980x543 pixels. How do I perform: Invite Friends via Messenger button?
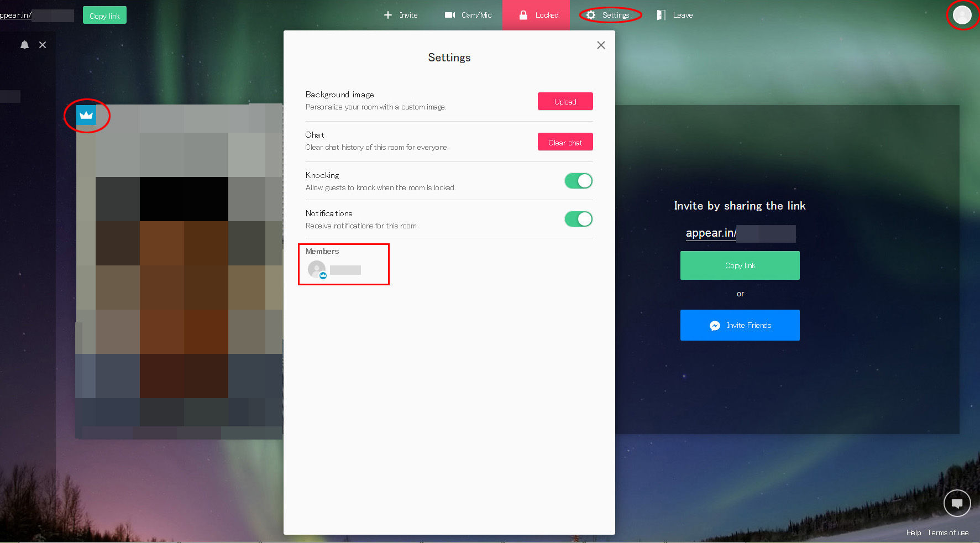point(740,325)
